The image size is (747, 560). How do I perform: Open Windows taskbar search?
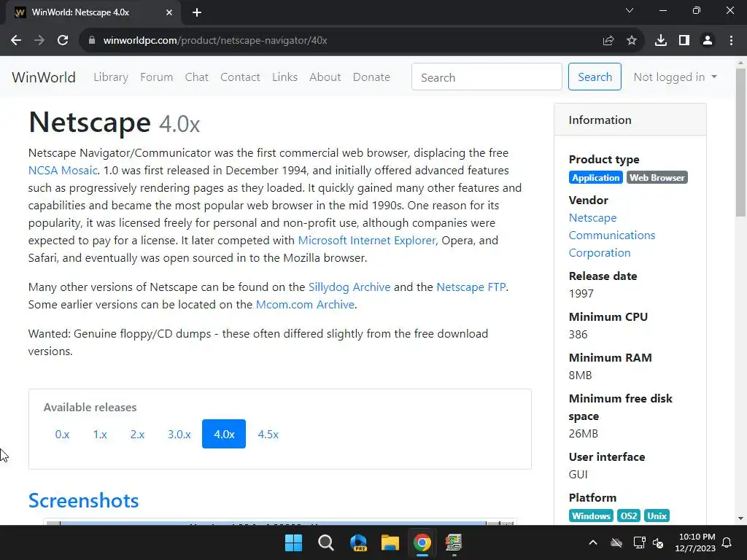coord(326,542)
